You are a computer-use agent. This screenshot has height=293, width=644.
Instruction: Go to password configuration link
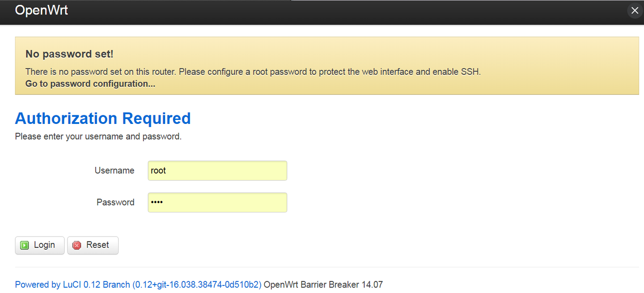(90, 84)
